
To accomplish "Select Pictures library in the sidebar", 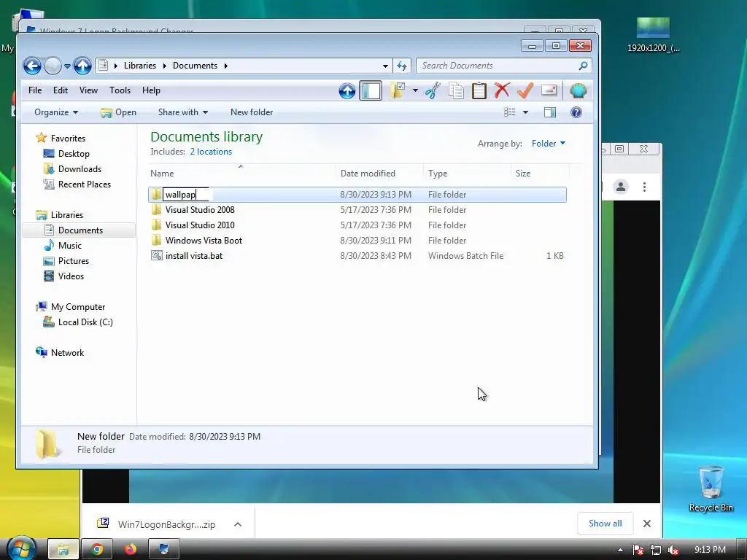I will pos(74,261).
